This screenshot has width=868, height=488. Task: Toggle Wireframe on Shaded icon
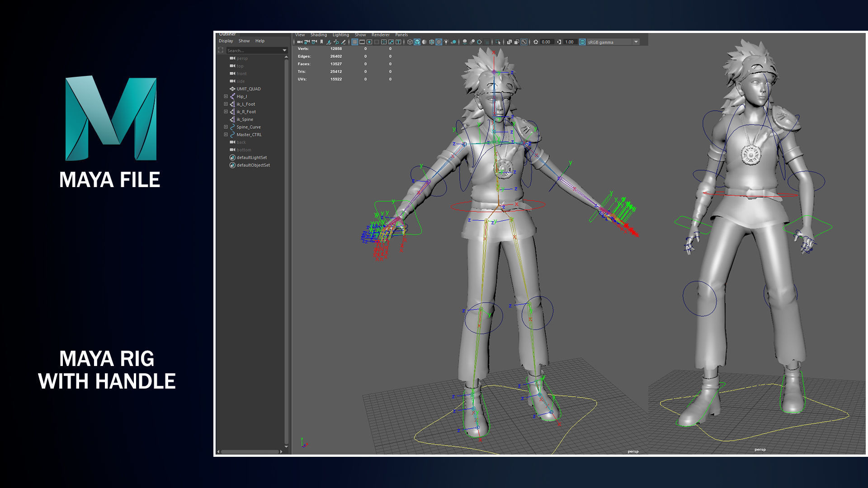pos(432,42)
